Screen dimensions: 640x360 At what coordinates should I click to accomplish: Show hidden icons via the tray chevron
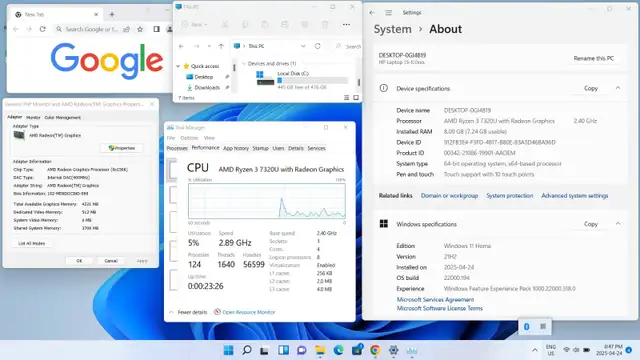(x=535, y=350)
